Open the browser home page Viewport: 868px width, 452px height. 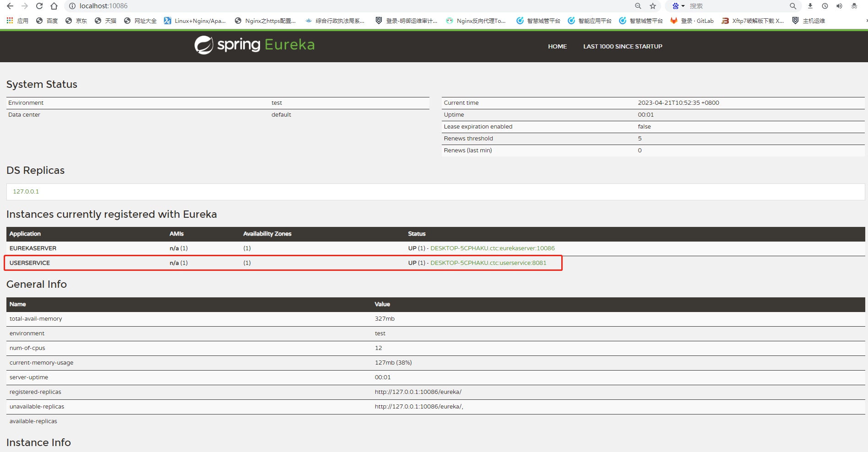click(x=54, y=6)
